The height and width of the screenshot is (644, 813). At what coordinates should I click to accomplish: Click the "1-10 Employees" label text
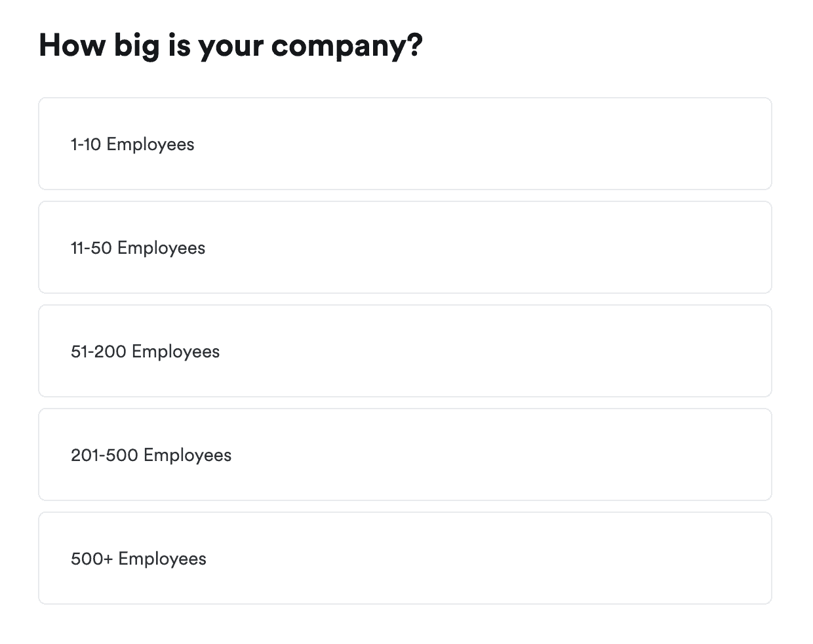pyautogui.click(x=132, y=144)
